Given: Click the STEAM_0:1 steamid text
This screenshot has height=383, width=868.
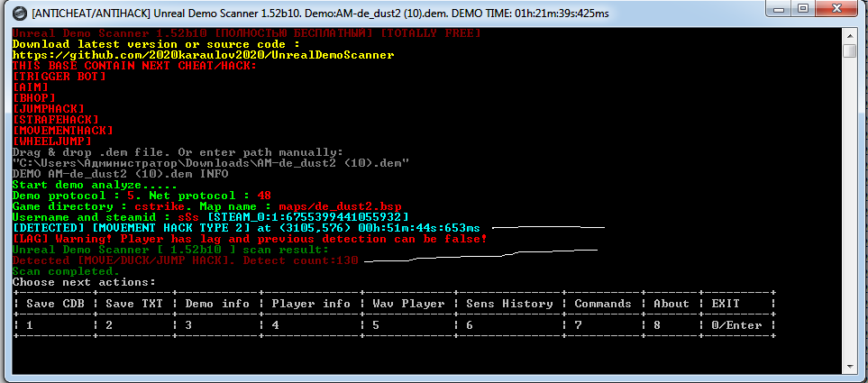Looking at the screenshot, I should (x=307, y=217).
